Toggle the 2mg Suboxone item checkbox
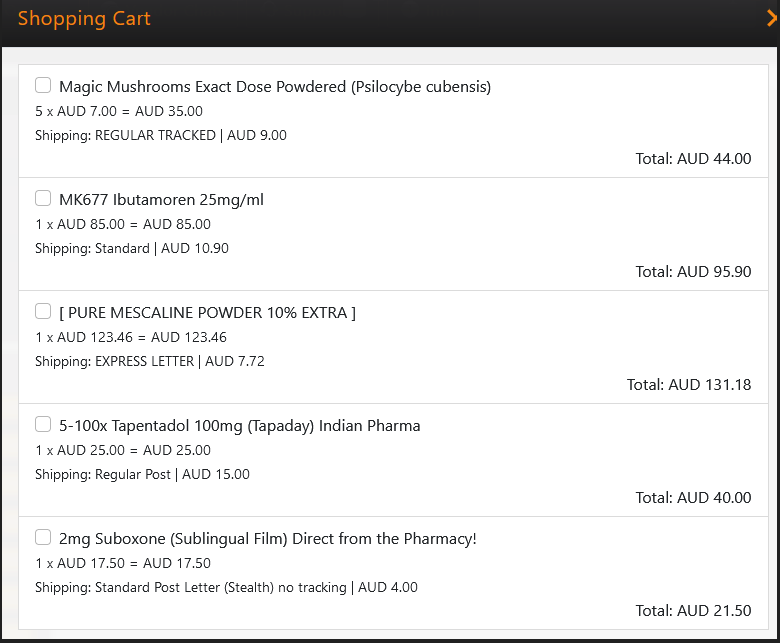Image resolution: width=780 pixels, height=643 pixels. 43,537
